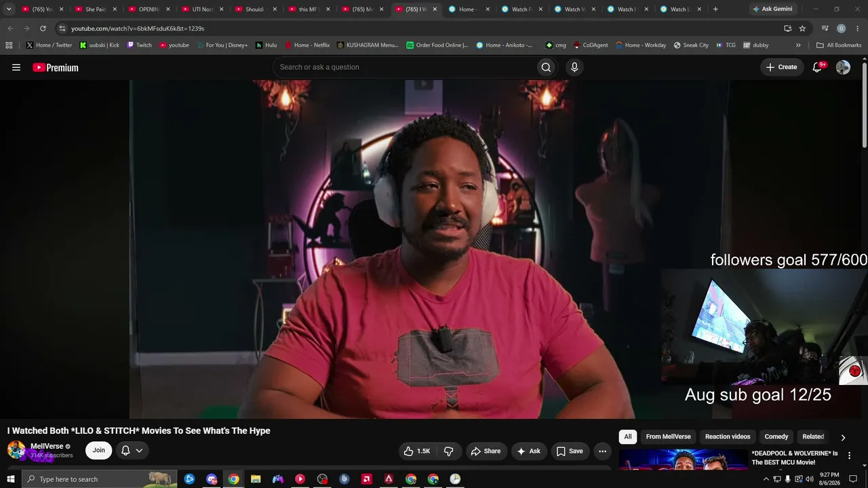This screenshot has width=868, height=488.
Task: Open MellVerse channel avatar
Action: point(16,450)
